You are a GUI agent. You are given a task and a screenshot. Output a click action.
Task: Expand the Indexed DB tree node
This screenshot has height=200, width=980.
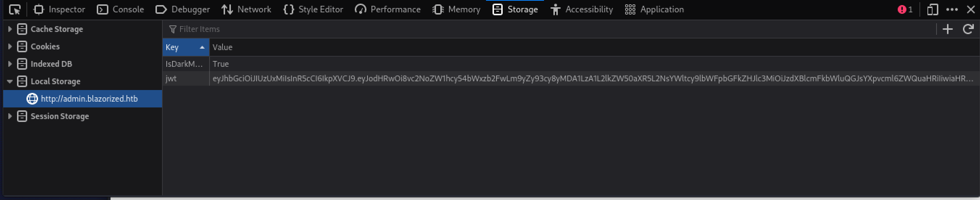click(x=10, y=64)
